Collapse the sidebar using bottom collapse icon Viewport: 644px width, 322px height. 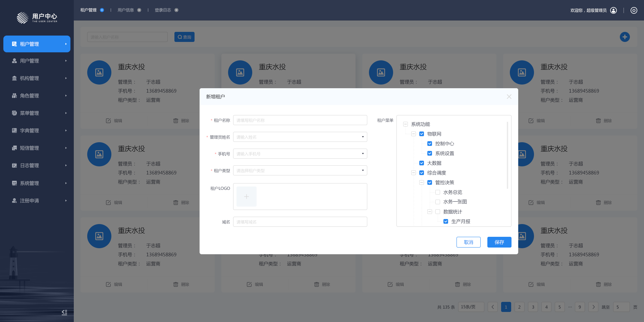point(64,312)
